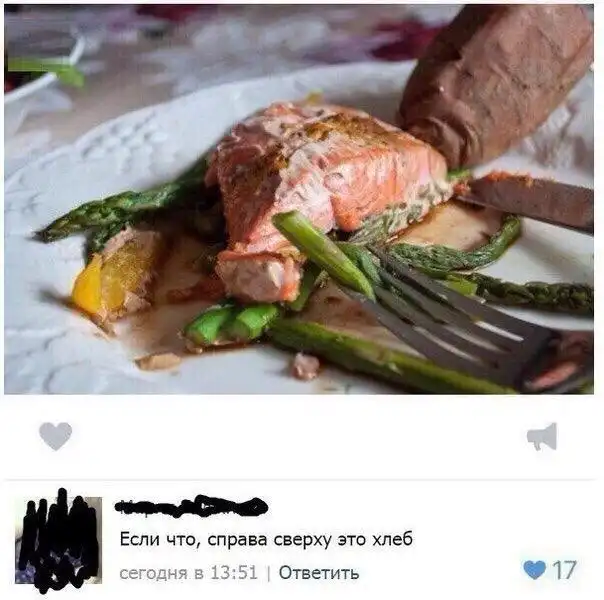Open the commenter's redacted profile name
The image size is (604, 600).
tap(191, 505)
